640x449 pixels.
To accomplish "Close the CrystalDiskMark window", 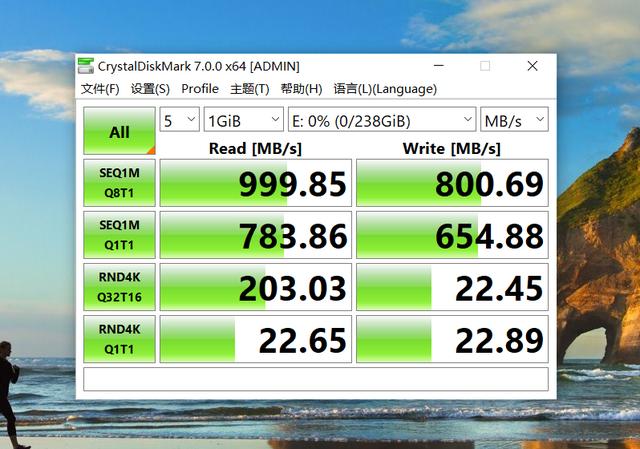I will 532,66.
